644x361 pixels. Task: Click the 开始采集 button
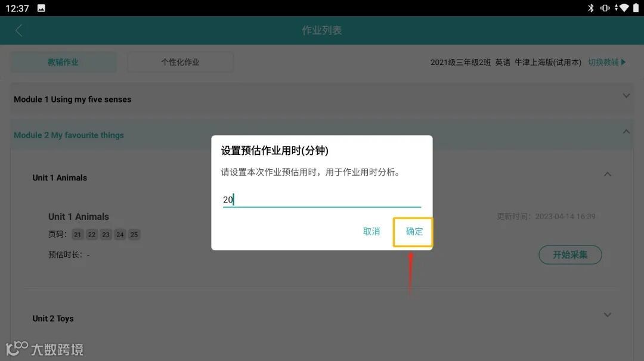click(x=570, y=255)
